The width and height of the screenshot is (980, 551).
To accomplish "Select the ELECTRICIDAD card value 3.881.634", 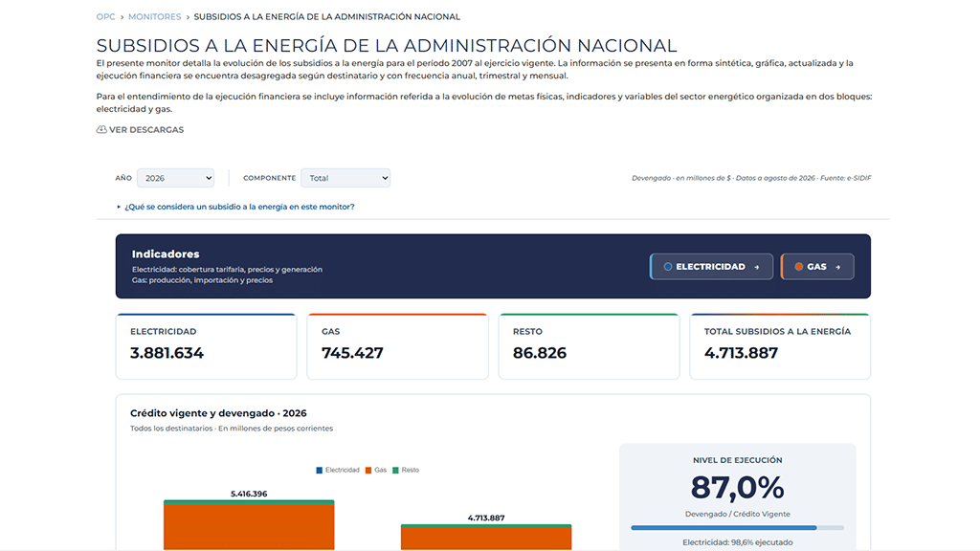I will (167, 353).
